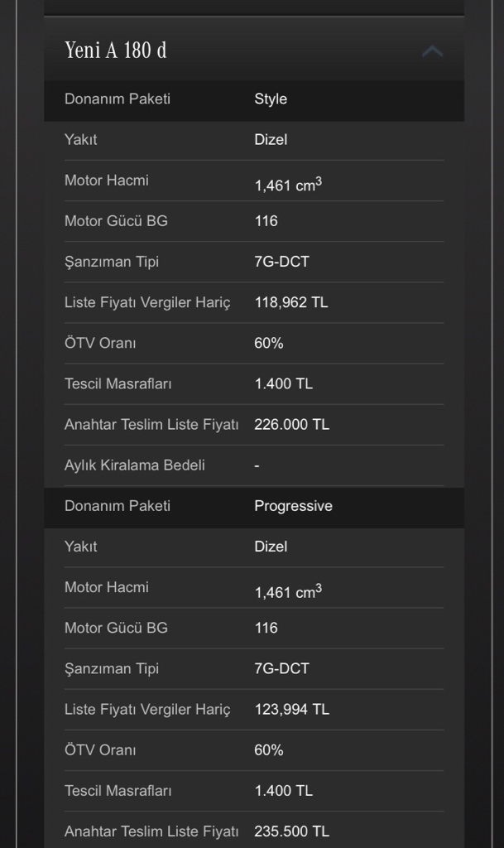Select the Progressive Donanım Paketi row
This screenshot has width=504, height=848.
point(254,508)
